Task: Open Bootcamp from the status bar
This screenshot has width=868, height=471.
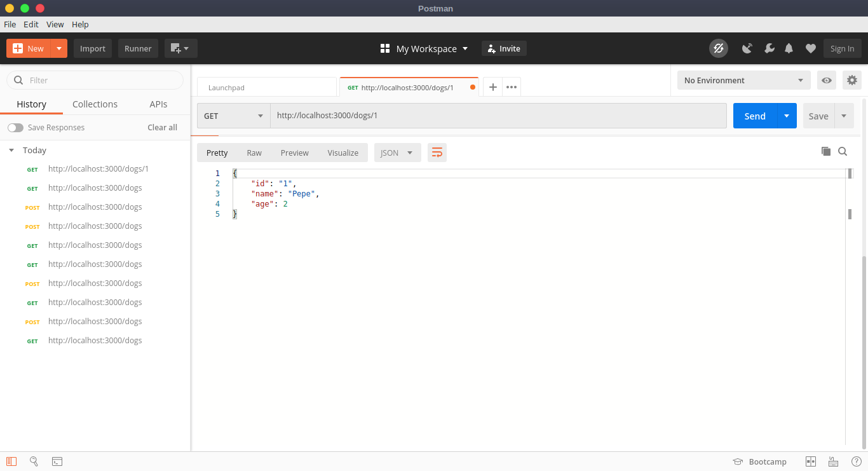Action: pos(760,462)
